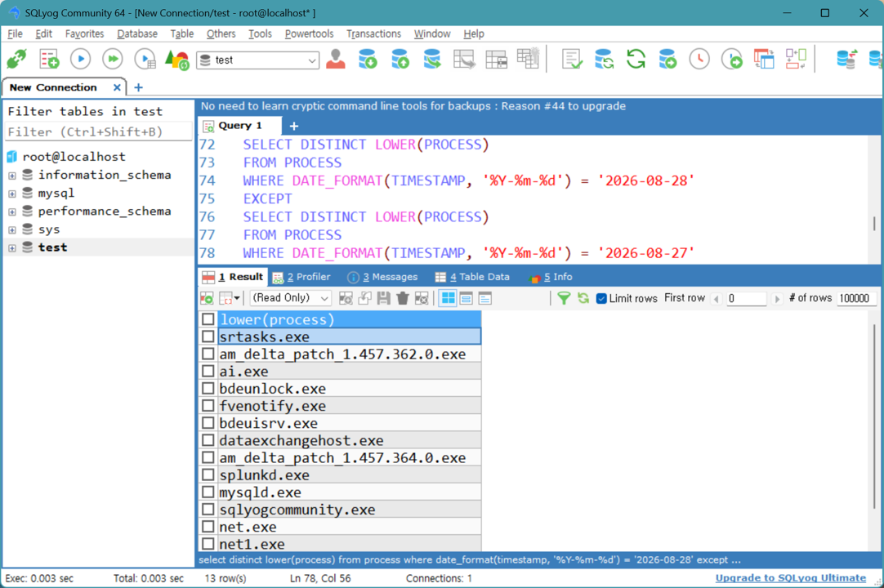
Task: Open the Transactions menu
Action: (373, 33)
